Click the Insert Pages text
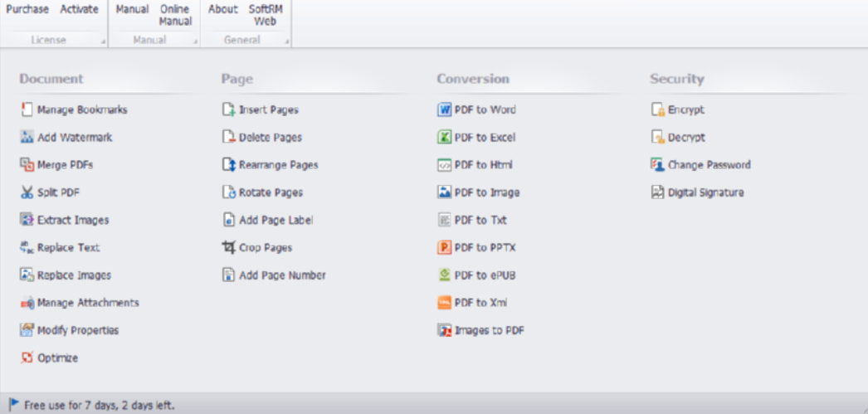The height and width of the screenshot is (414, 868). pos(269,110)
